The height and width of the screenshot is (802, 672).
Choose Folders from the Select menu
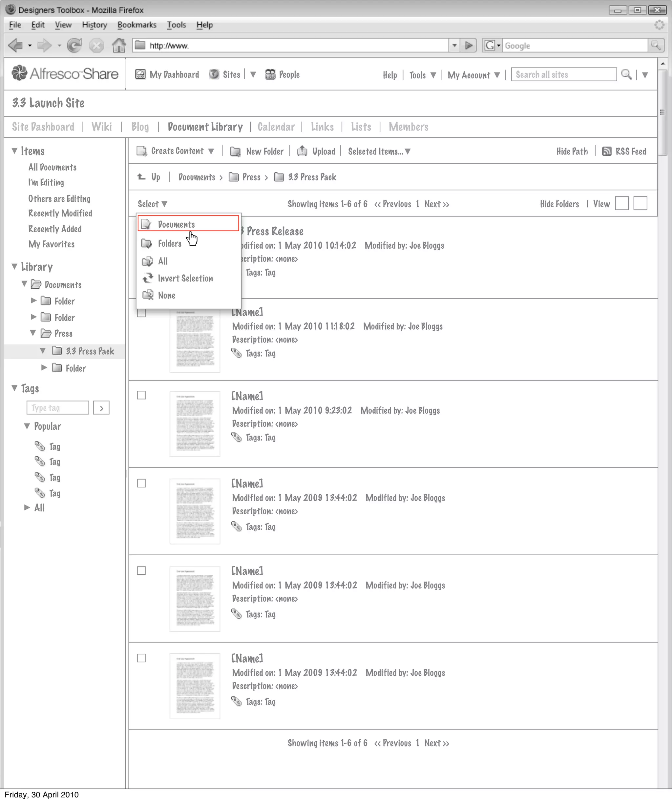click(170, 243)
